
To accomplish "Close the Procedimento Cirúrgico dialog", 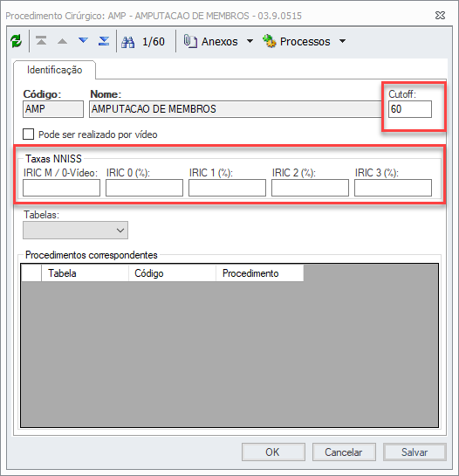I will pos(440,16).
